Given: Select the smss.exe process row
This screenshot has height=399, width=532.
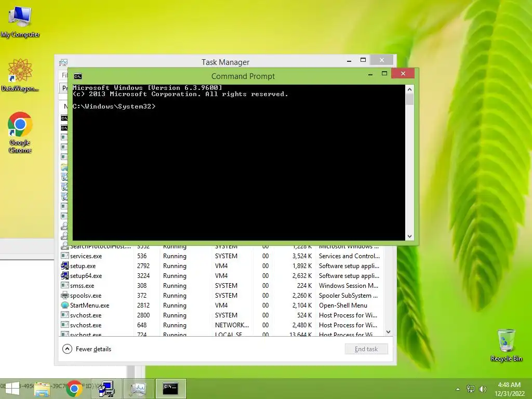Looking at the screenshot, I should coord(221,285).
